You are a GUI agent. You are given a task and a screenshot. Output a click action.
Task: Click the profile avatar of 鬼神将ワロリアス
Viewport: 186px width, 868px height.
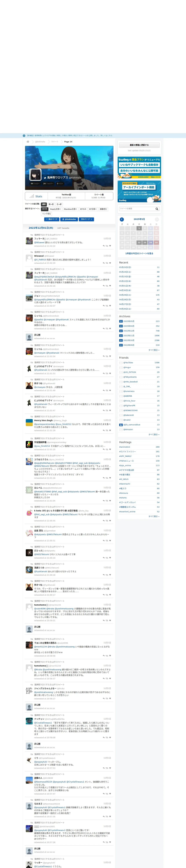tap(35, 175)
